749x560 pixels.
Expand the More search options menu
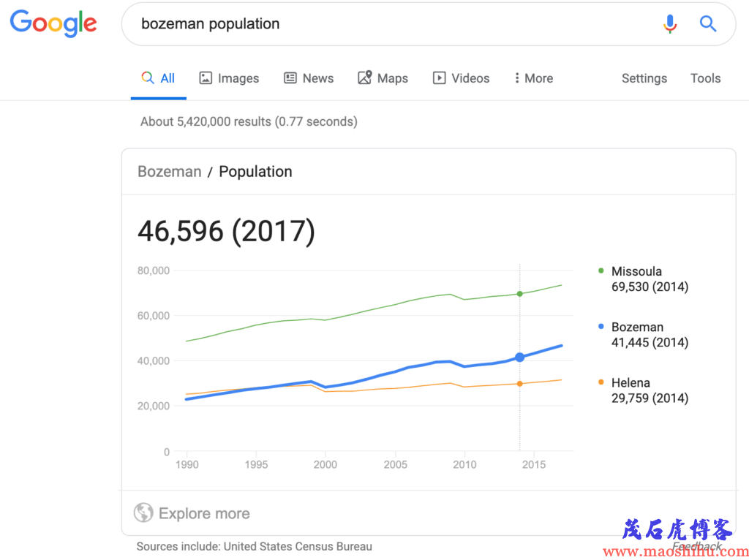pyautogui.click(x=533, y=78)
